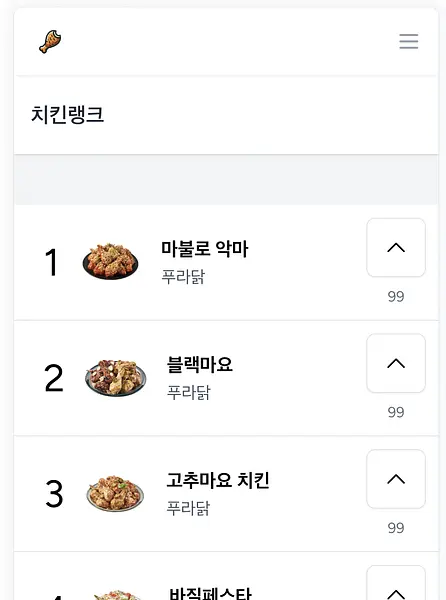This screenshot has height=600, width=446.
Task: Click the 푸라닭 brand under 고추마요 치킨
Action: tap(188, 508)
